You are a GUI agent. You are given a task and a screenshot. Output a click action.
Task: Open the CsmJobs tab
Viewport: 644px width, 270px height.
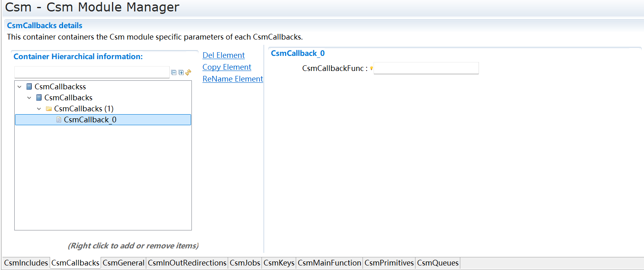245,263
